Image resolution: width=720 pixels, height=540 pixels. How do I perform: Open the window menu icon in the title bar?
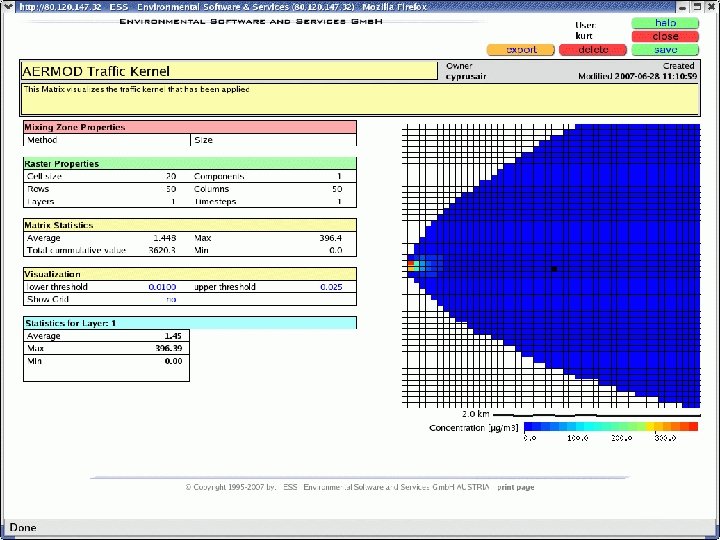[x=8, y=6]
